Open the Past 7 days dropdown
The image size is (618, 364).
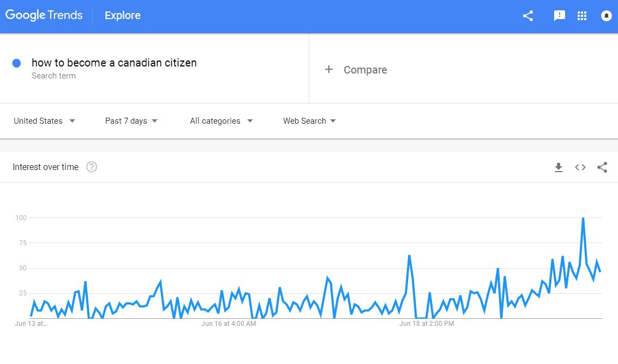[131, 121]
